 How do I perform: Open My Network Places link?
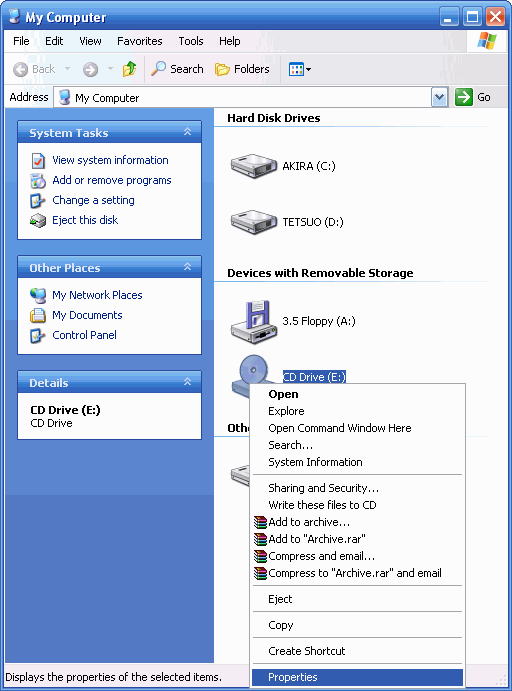tap(97, 295)
